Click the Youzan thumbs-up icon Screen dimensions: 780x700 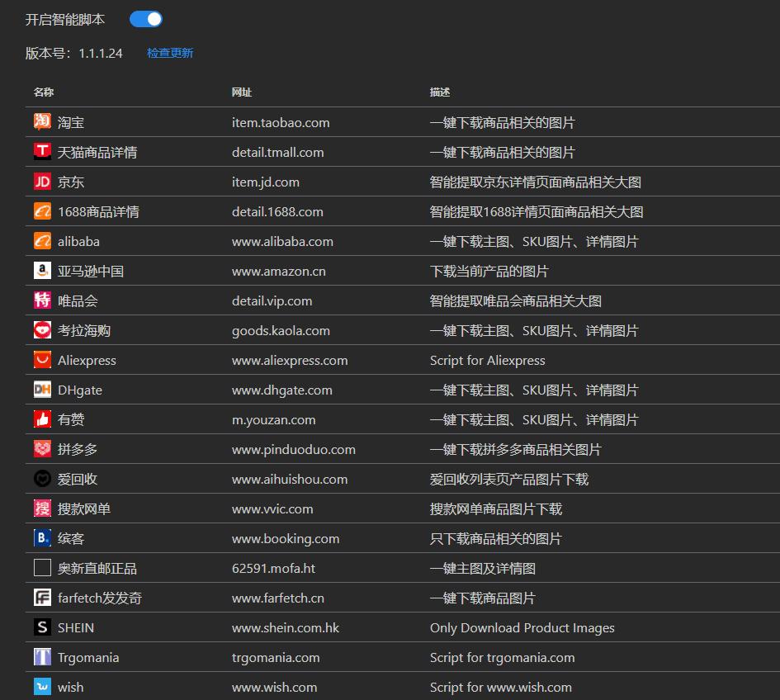tap(42, 419)
